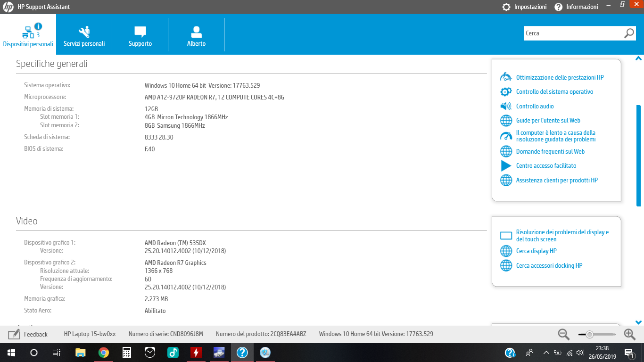Click the zoom in magnifier icon
Screen dimensions: 644x362
629,334
